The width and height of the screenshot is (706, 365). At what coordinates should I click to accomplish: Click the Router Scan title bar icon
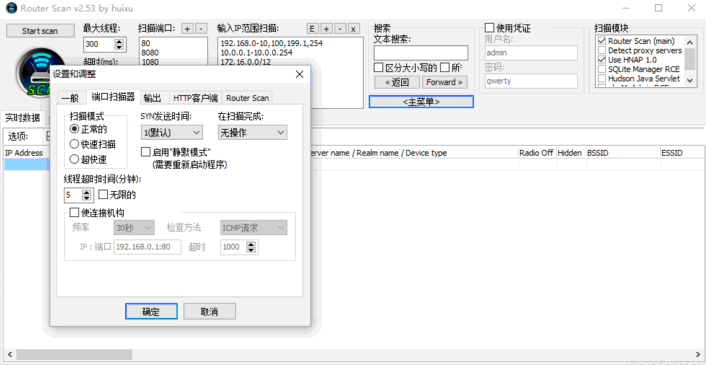[11, 8]
